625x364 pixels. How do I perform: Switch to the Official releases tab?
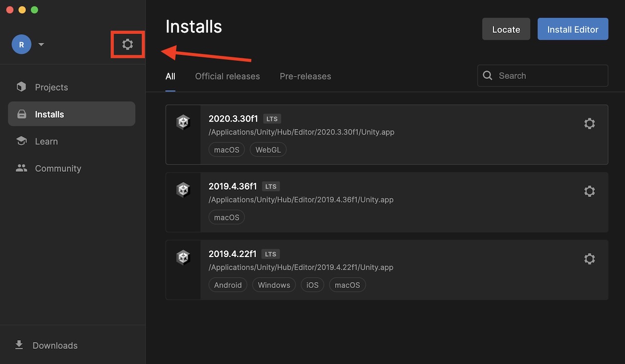(227, 76)
